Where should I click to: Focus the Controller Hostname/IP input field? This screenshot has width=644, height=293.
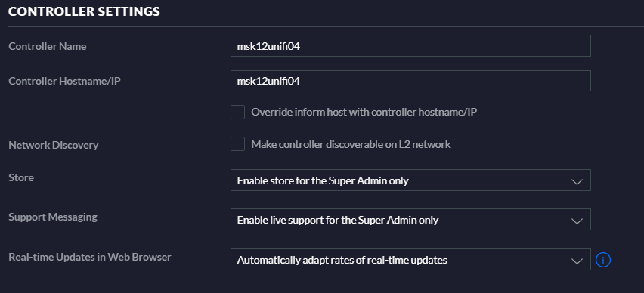(410, 81)
